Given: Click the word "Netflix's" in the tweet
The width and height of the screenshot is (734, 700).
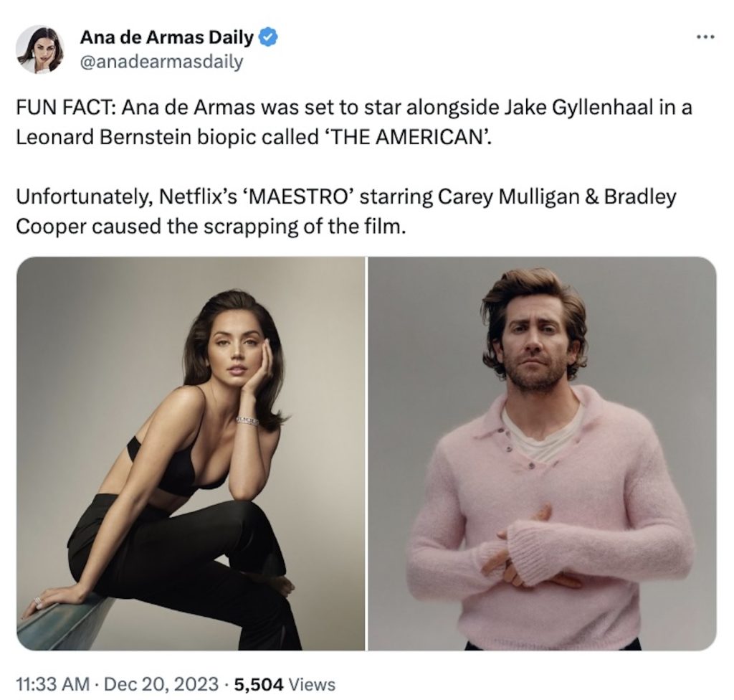Looking at the screenshot, I should point(198,197).
